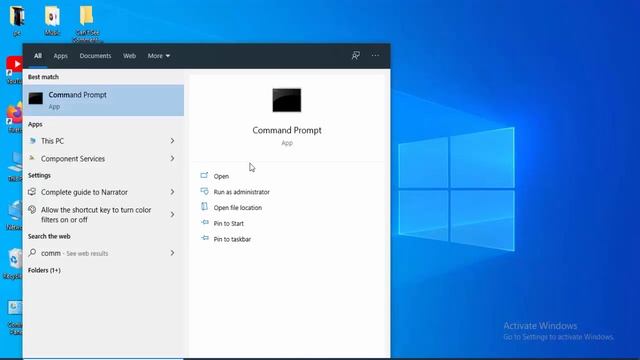This screenshot has height=360, width=640.
Task: Click the Pin to Start pin icon
Action: coord(204,222)
